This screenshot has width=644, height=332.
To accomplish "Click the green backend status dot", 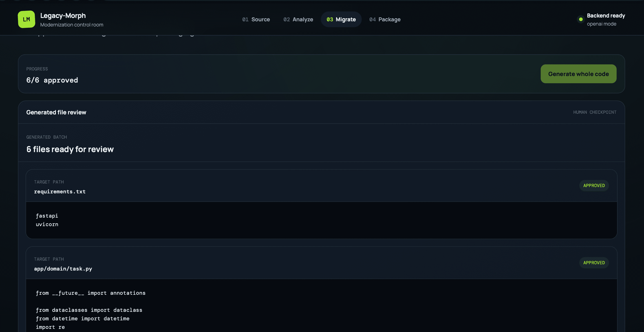I will pos(581,19).
